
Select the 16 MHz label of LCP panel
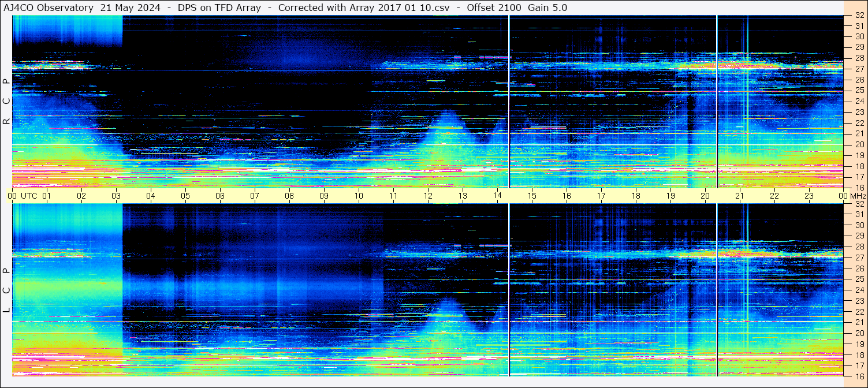click(x=859, y=376)
